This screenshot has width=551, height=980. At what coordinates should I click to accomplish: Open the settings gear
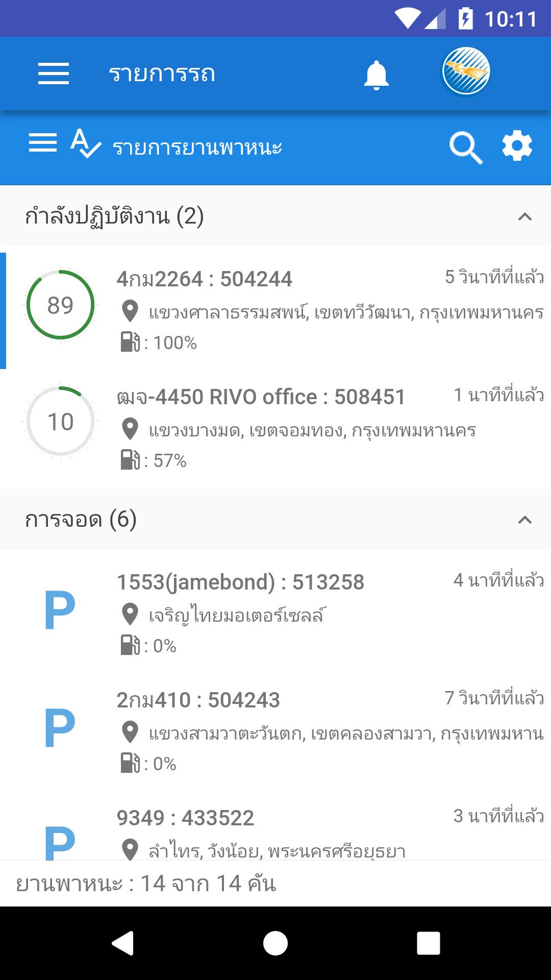pyautogui.click(x=517, y=146)
